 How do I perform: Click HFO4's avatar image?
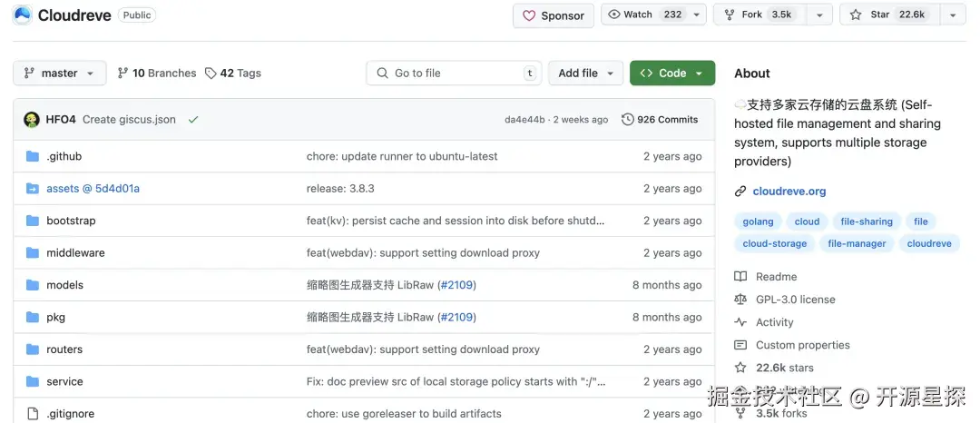pos(32,119)
